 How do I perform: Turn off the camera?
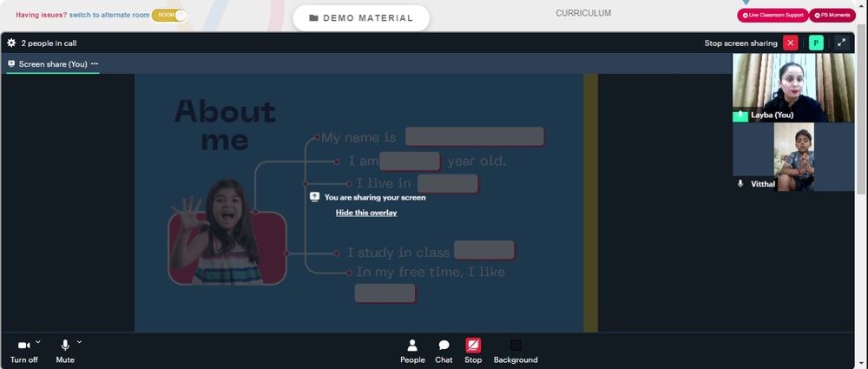tap(23, 351)
